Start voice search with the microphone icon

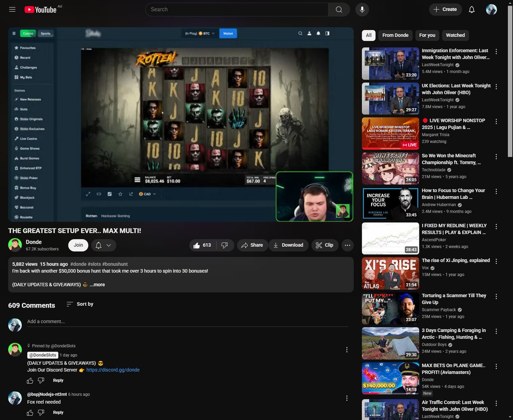coord(362,9)
